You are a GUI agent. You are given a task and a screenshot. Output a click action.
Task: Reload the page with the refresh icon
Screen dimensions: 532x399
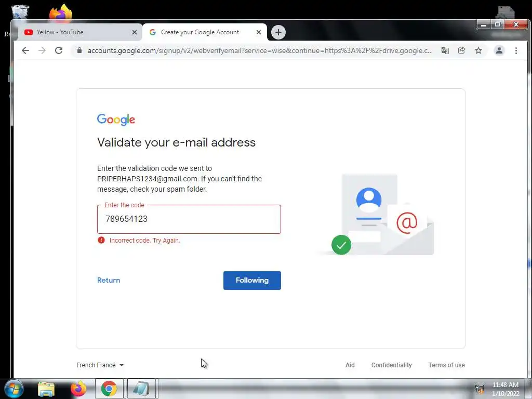point(59,50)
